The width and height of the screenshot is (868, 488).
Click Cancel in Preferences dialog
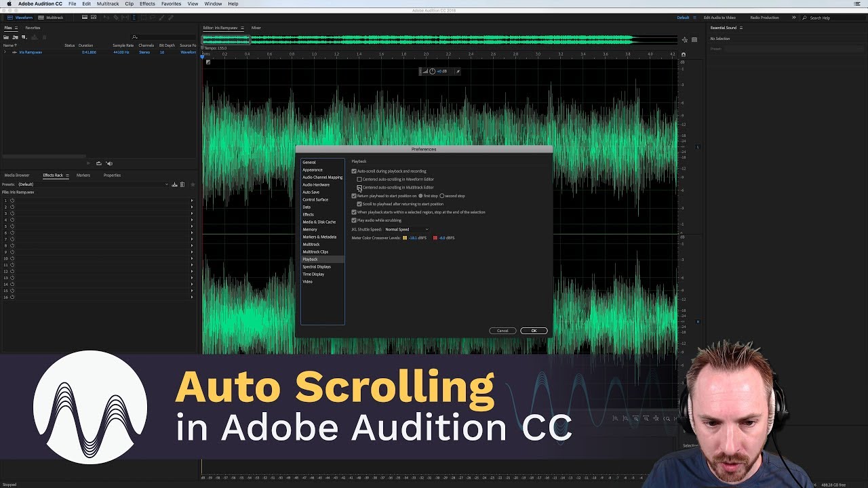click(x=502, y=331)
